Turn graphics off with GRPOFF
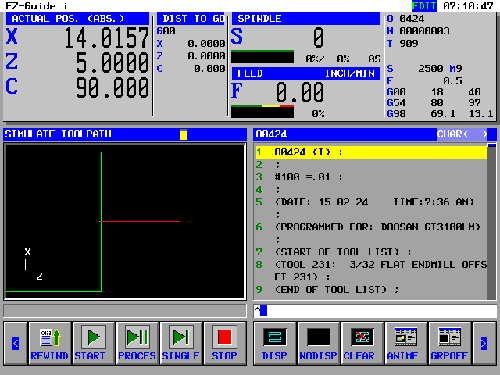 (449, 343)
